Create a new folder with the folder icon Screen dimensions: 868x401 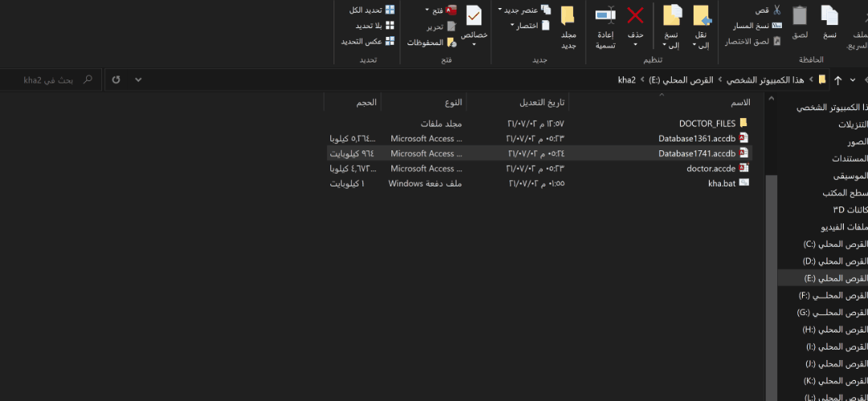(567, 15)
